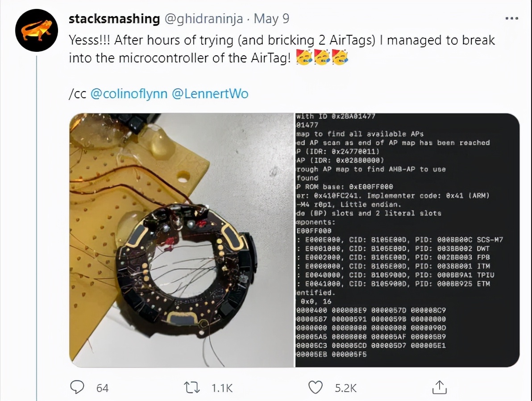The width and height of the screenshot is (532, 401).
Task: Open the terminal output screenshot image
Action: pyautogui.click(x=407, y=240)
